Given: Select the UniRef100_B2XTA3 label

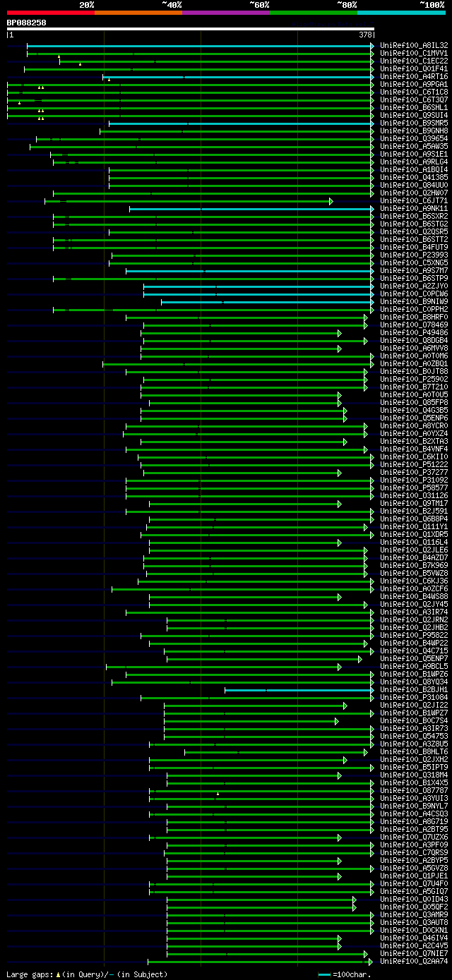Looking at the screenshot, I should [414, 441].
